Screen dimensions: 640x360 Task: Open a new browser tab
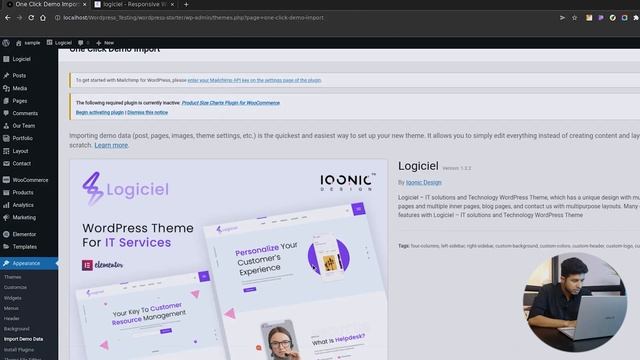point(186,4)
